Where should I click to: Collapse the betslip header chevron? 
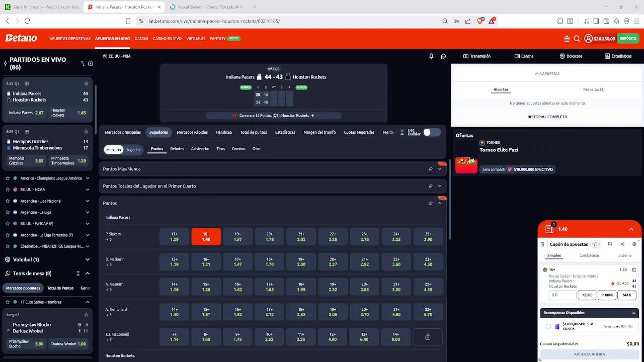[x=631, y=229]
